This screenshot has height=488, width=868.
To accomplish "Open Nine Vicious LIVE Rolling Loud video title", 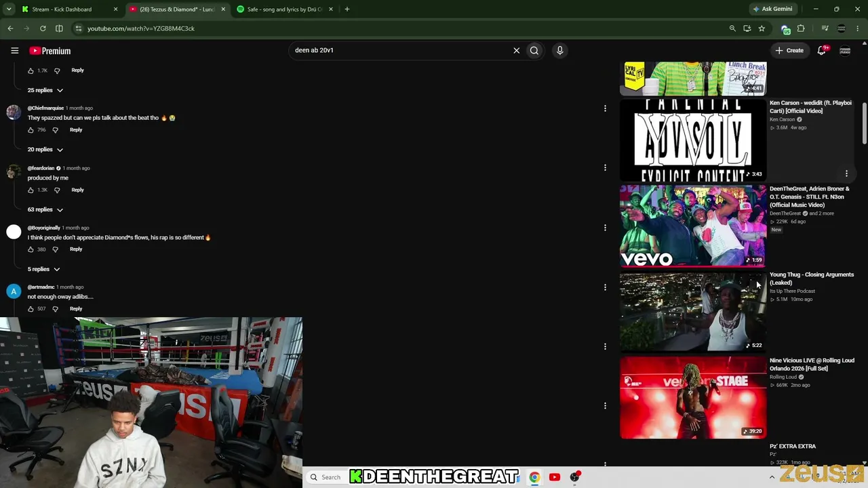I will coord(812,365).
